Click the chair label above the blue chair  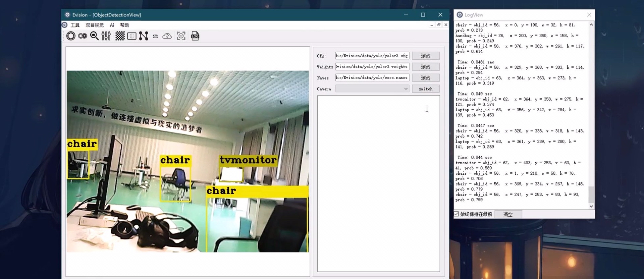pyautogui.click(x=175, y=160)
